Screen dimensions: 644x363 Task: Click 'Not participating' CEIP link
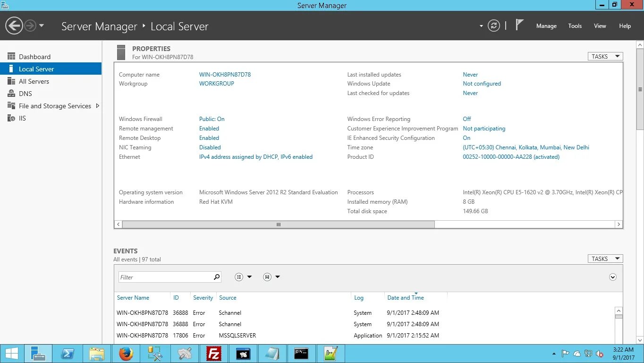(x=484, y=129)
